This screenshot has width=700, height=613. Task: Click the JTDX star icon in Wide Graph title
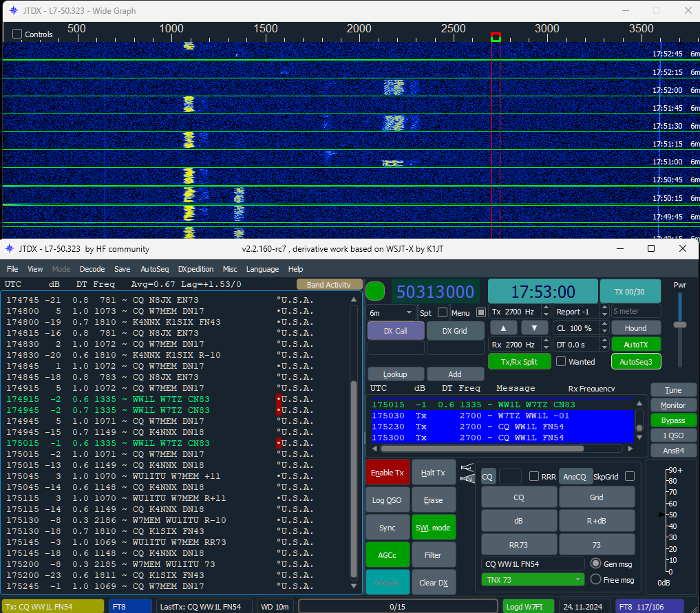tap(14, 11)
